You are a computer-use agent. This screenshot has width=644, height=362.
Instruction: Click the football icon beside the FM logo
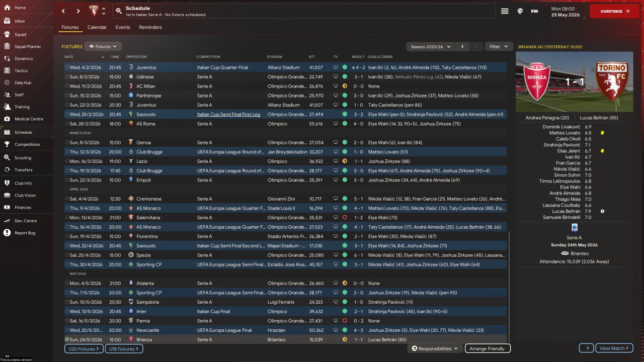[x=520, y=11]
